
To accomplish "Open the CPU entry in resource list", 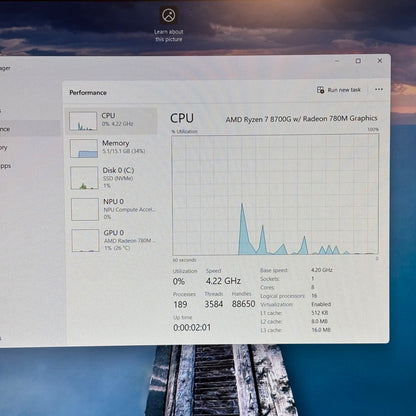I will (x=112, y=121).
